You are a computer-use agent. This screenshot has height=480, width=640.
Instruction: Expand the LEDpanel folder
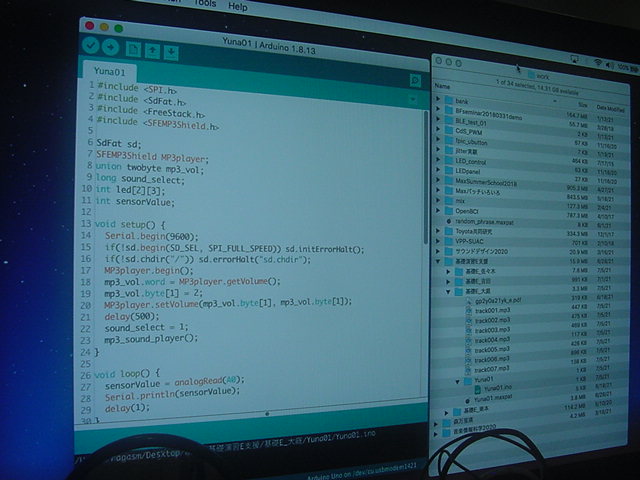click(438, 169)
